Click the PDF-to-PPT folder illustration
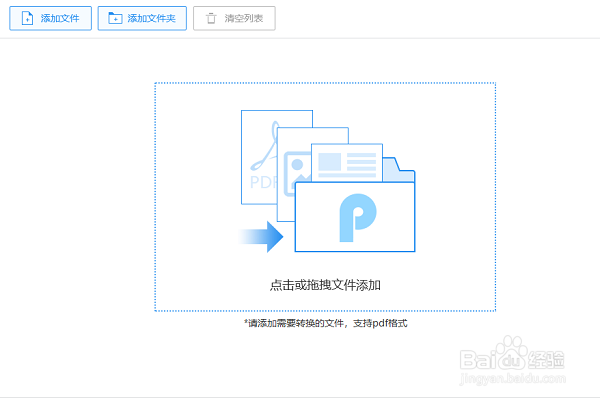 tap(327, 181)
